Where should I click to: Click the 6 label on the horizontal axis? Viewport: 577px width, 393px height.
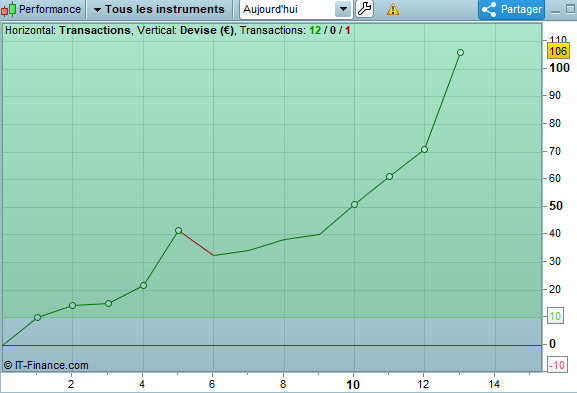(212, 385)
